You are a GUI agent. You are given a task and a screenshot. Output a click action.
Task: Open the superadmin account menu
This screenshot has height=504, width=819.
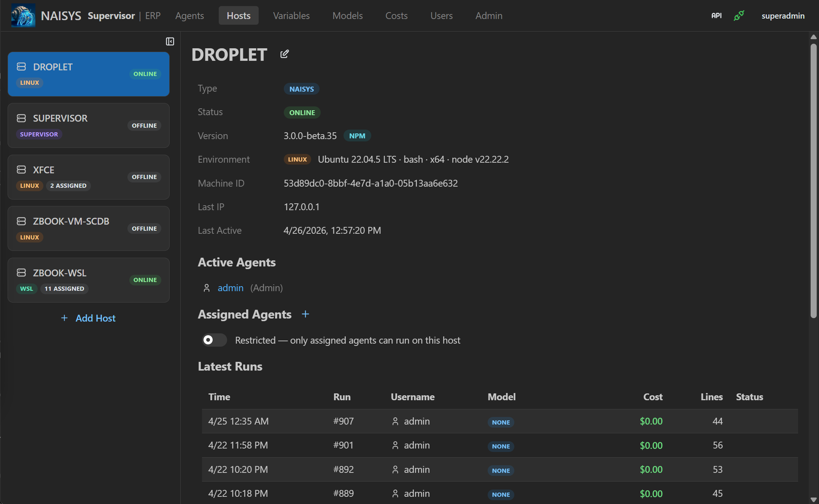[782, 16]
